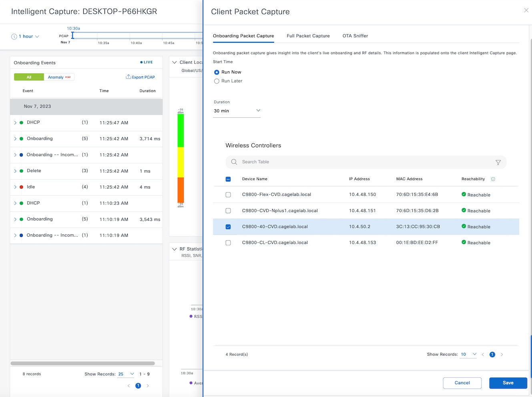Click the magnifier icon in Search Table
Screen dimensions: 532x397
234,162
